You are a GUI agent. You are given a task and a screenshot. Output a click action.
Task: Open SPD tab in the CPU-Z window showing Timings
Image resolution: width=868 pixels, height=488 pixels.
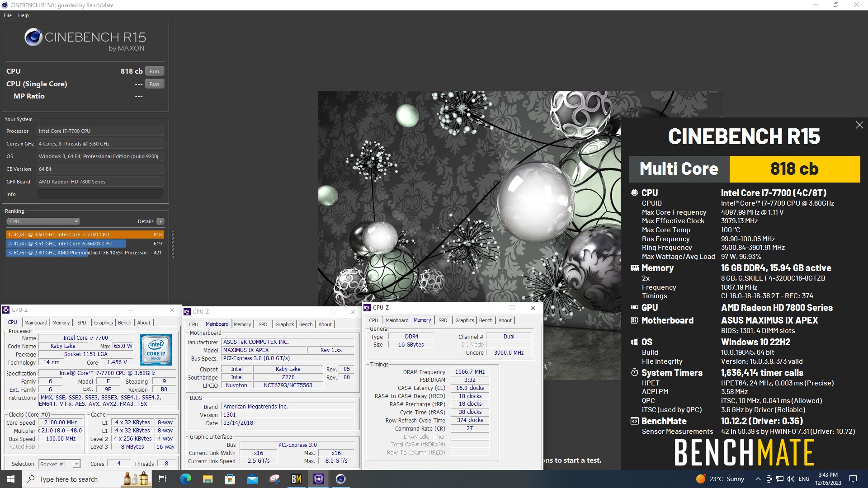(443, 320)
